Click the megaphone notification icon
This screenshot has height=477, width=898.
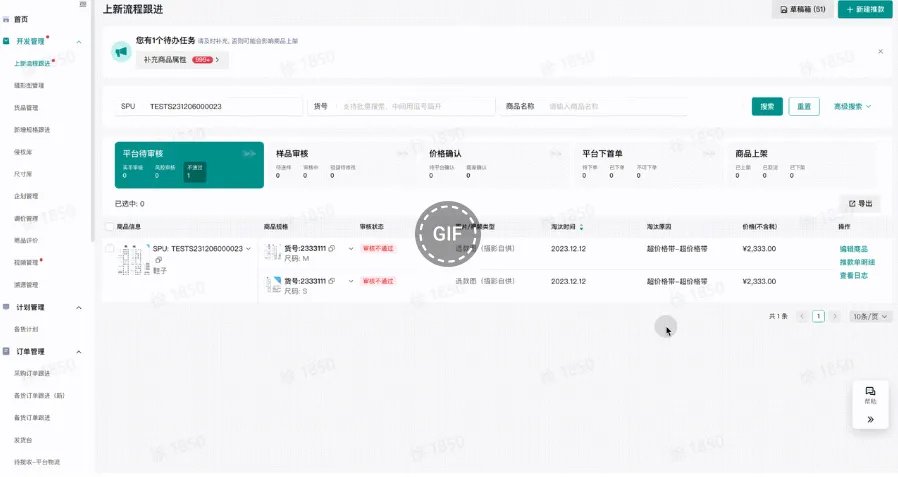[x=121, y=52]
